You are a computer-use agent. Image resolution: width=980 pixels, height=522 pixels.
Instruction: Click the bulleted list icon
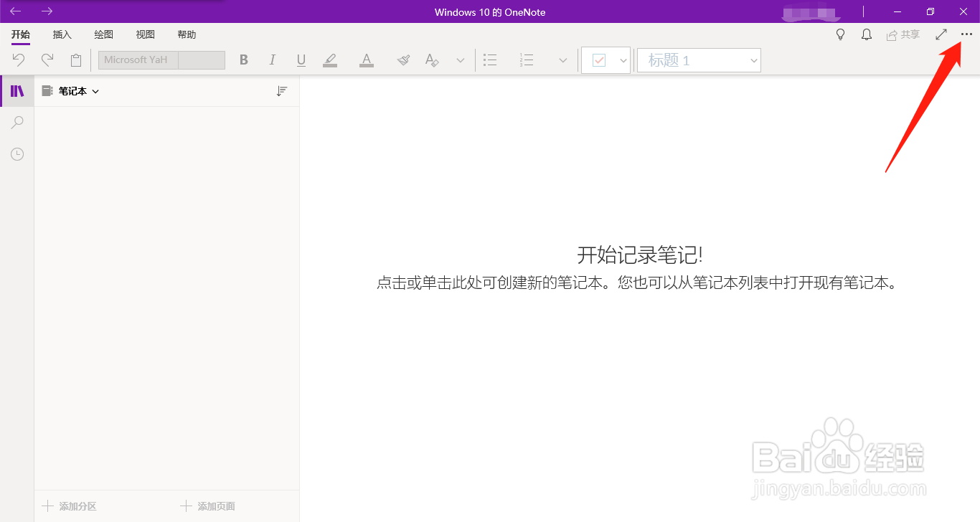click(490, 60)
